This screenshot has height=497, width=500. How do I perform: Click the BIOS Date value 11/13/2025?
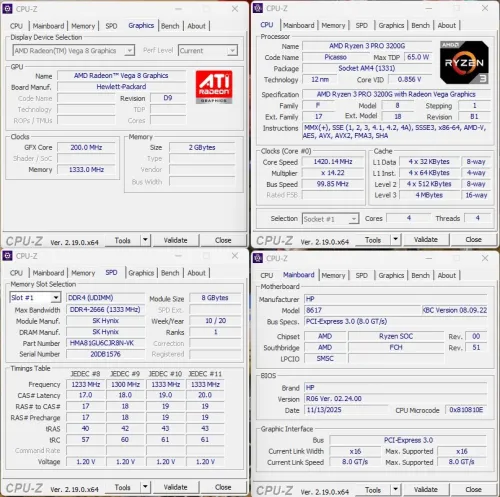click(346, 410)
